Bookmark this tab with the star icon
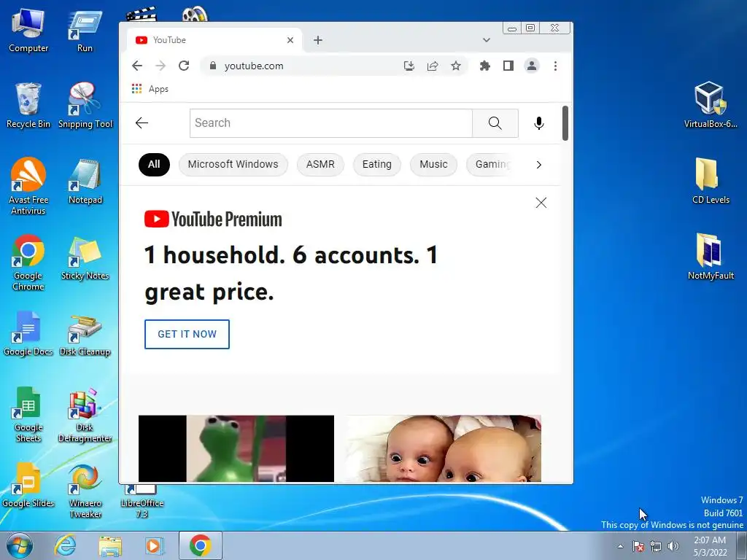The height and width of the screenshot is (560, 747). point(456,66)
